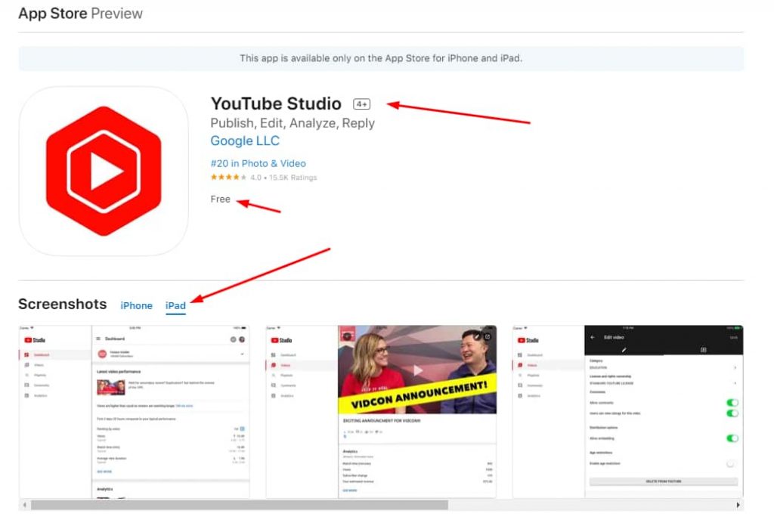Click back arrow in Edit video screenshot
774x532 pixels.
click(593, 338)
